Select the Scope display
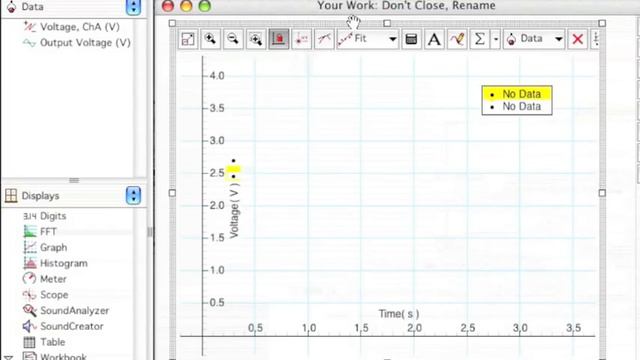This screenshot has width=640, height=360. point(54,295)
